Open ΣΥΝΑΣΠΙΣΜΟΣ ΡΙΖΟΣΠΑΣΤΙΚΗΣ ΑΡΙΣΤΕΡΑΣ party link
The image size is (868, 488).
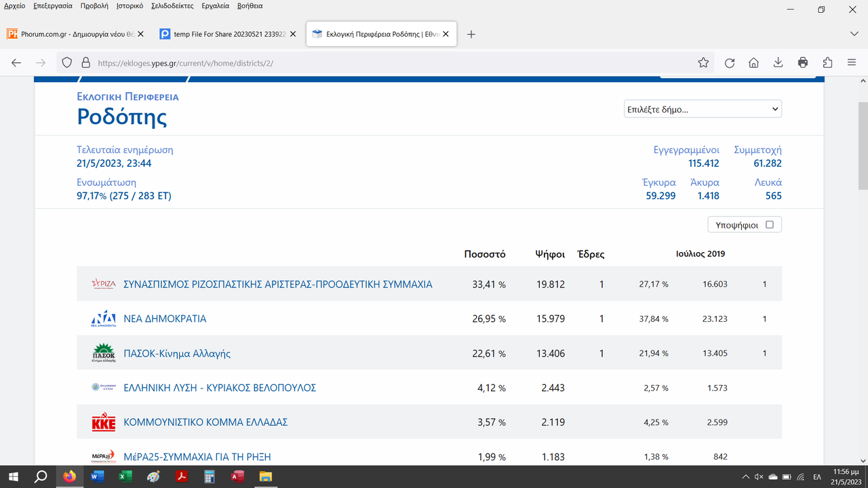277,284
